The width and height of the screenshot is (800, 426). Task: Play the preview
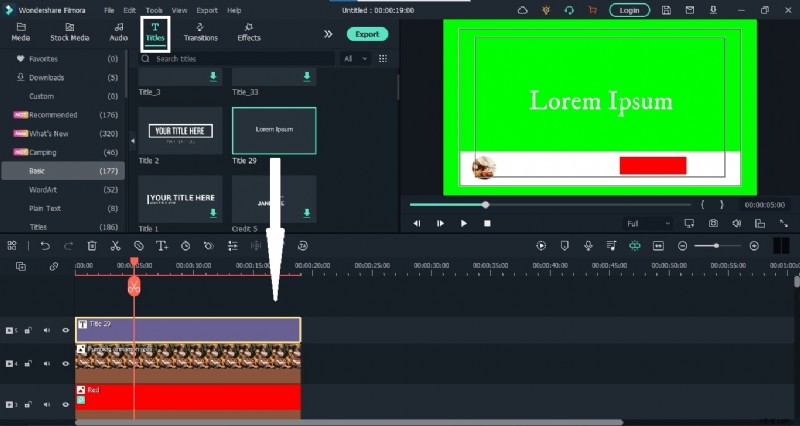(x=463, y=223)
